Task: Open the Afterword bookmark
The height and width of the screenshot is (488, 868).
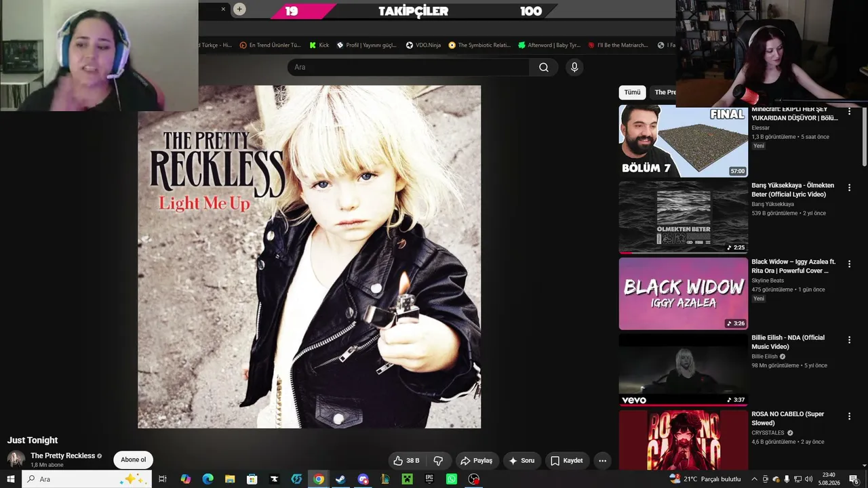Action: tap(549, 45)
